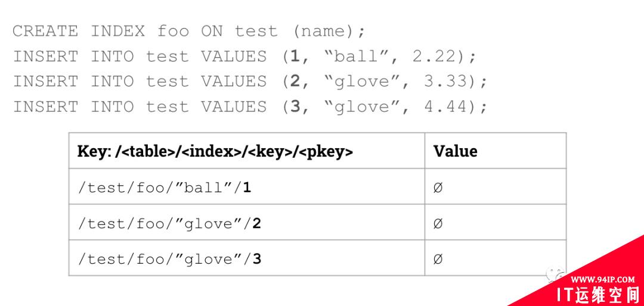The height and width of the screenshot is (306, 644).
Task: Click the WeChat logo icon in watermark
Action: (x=555, y=274)
